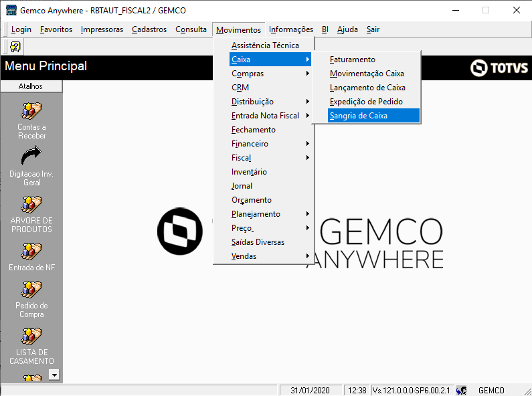Expand the Planejamento submenu
The image size is (532, 396).
coord(270,214)
